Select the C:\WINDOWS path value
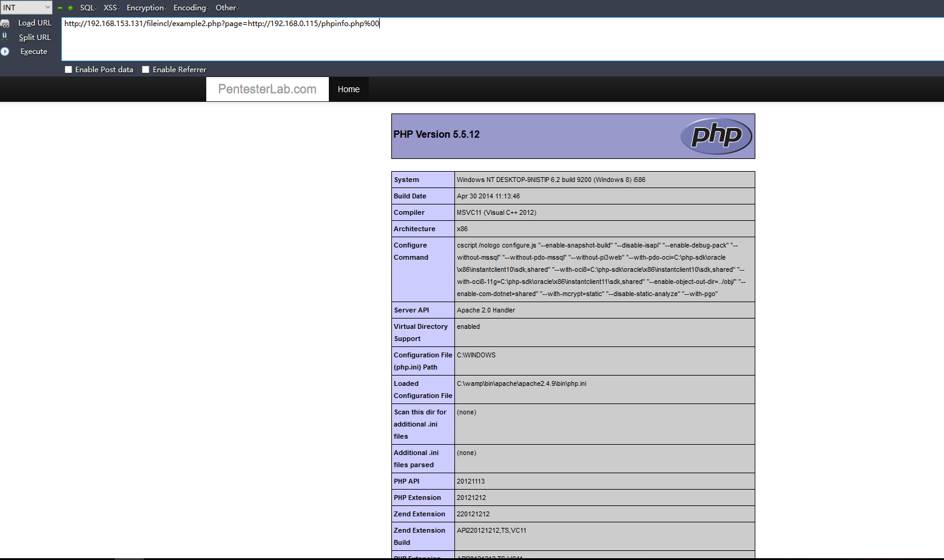Viewport: 944px width, 560px height. click(x=476, y=355)
